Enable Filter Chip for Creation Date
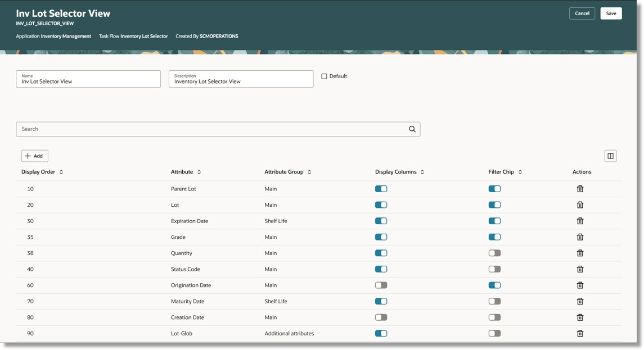This screenshot has width=644, height=350. point(494,317)
